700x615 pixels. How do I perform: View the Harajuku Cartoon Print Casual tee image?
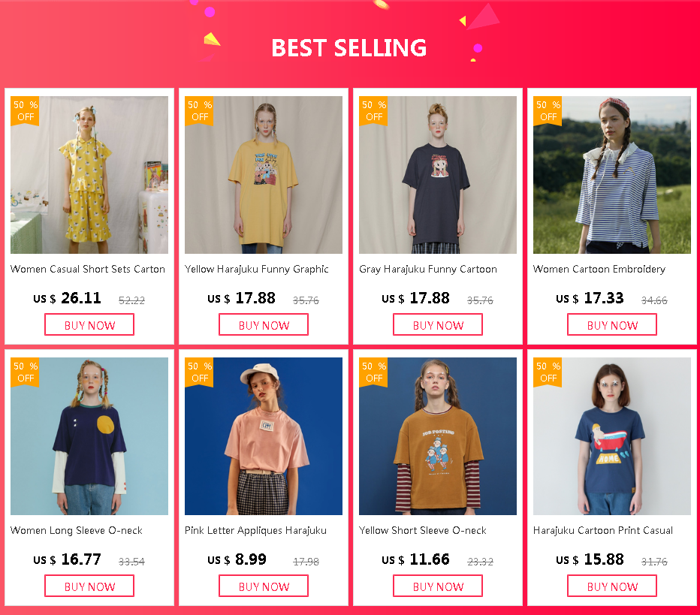tap(612, 436)
